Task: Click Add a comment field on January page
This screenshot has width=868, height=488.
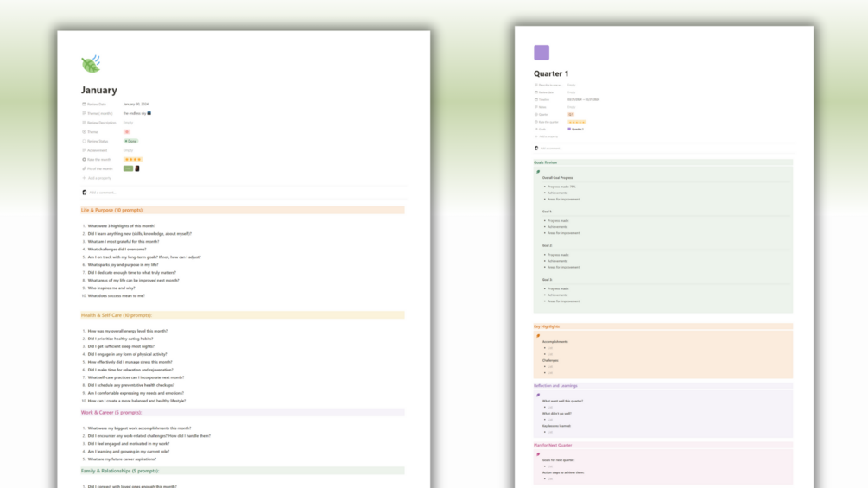Action: [103, 193]
